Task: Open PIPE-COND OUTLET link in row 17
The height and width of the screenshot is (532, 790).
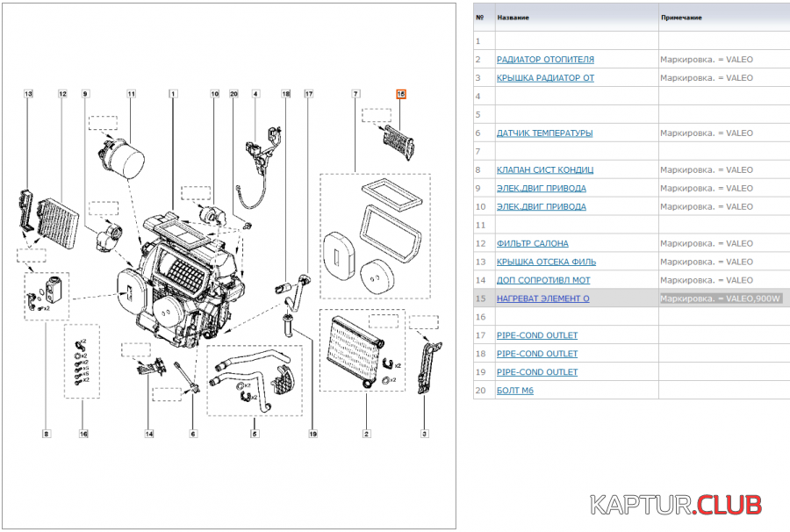Action: (536, 335)
